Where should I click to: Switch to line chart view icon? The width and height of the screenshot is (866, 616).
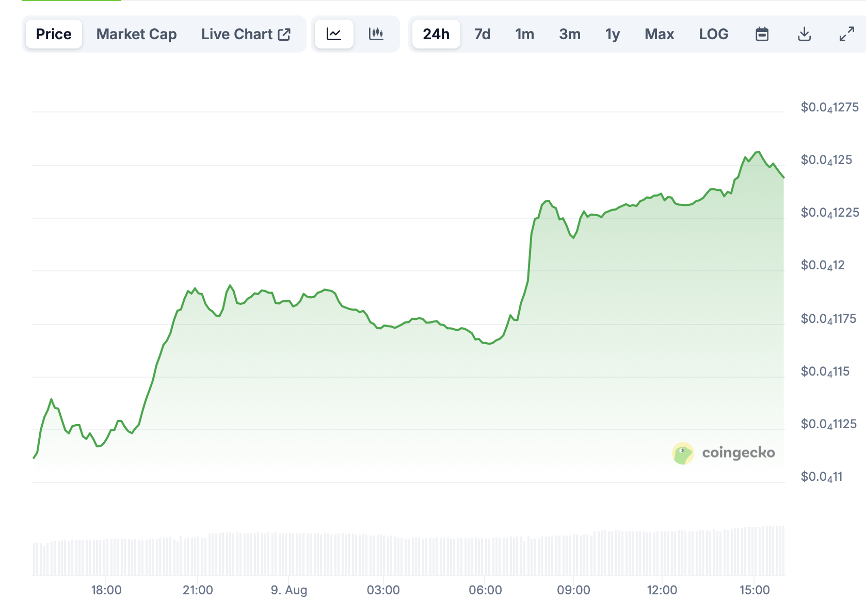click(x=334, y=34)
